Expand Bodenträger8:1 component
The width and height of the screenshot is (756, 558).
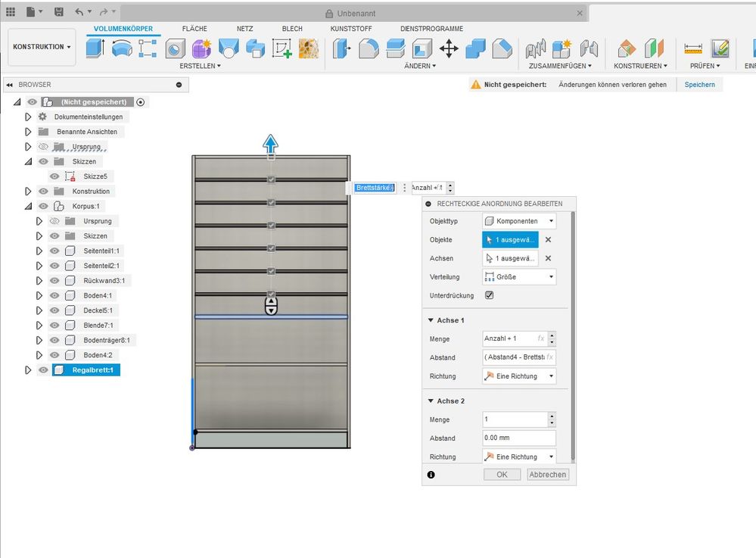39,340
